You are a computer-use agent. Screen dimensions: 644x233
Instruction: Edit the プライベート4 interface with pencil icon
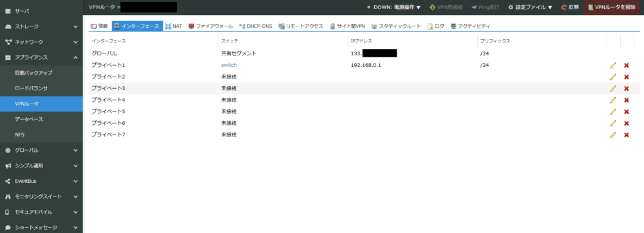click(x=613, y=100)
